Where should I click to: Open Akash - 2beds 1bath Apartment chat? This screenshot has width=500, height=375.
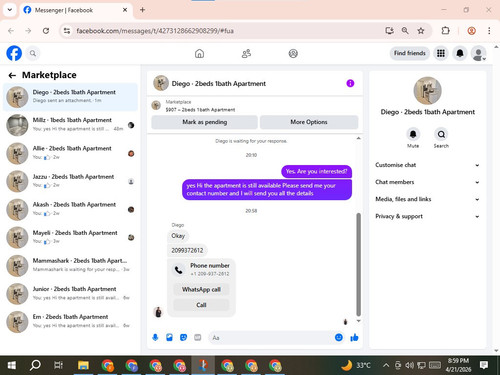coord(70,209)
